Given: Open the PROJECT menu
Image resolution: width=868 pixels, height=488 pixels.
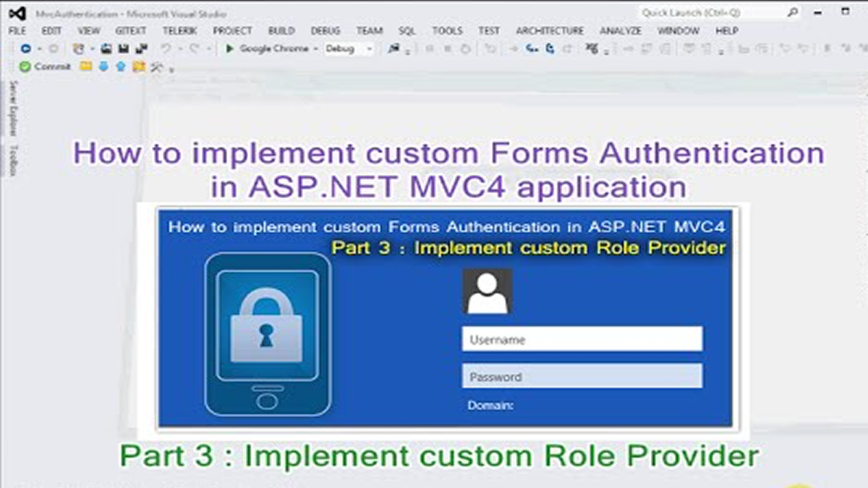Looking at the screenshot, I should pyautogui.click(x=232, y=31).
